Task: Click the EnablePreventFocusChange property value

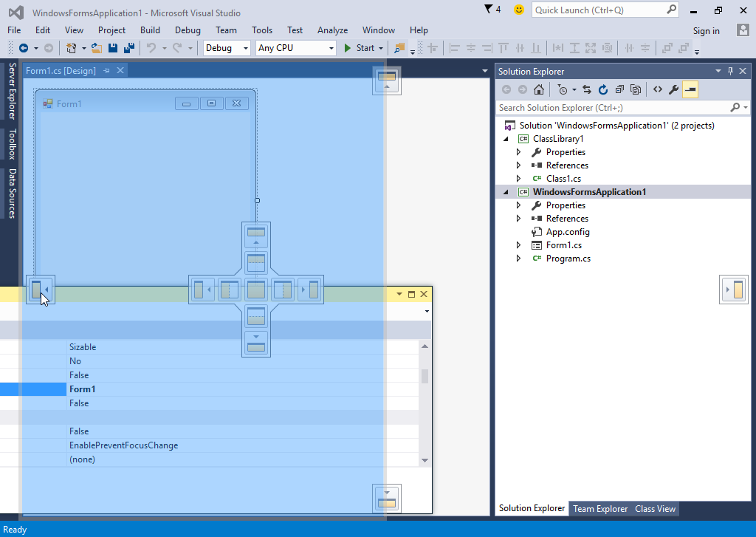Action: click(x=123, y=445)
